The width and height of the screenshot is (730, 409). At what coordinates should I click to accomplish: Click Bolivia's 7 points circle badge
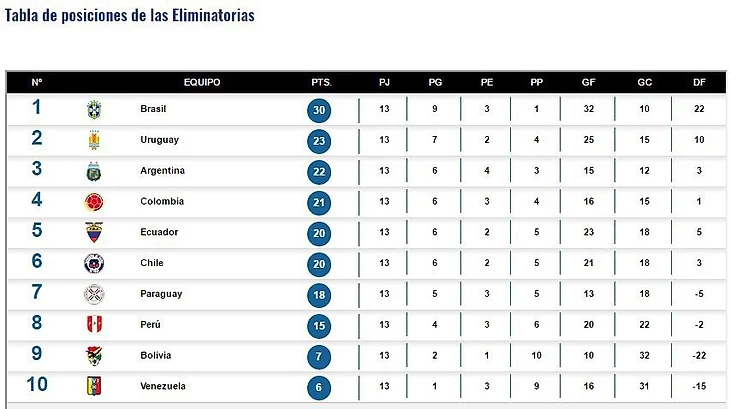(319, 356)
